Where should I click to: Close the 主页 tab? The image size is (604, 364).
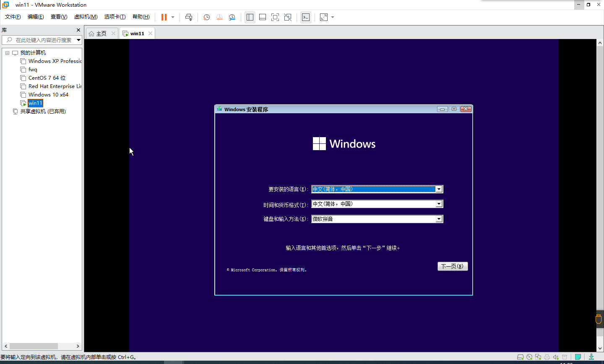coord(113,34)
